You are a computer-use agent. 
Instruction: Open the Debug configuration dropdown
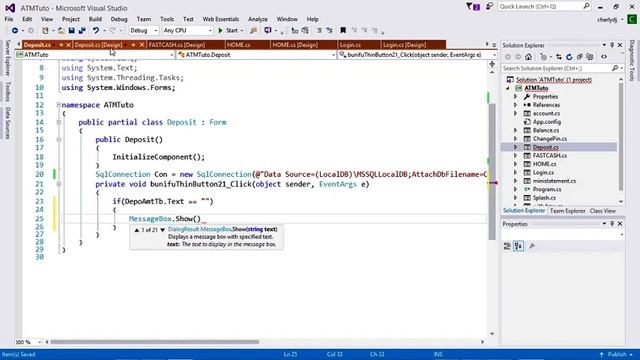(144, 31)
